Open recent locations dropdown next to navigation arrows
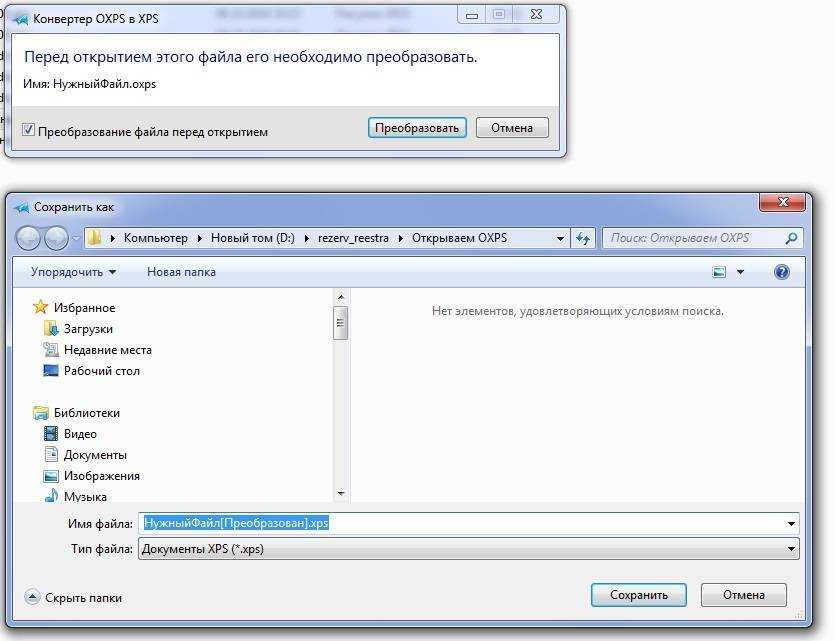Screen dimensions: 835x641 click(x=76, y=238)
